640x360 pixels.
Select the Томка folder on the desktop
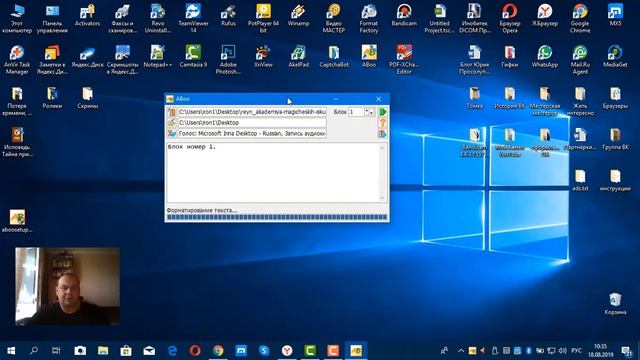[475, 98]
